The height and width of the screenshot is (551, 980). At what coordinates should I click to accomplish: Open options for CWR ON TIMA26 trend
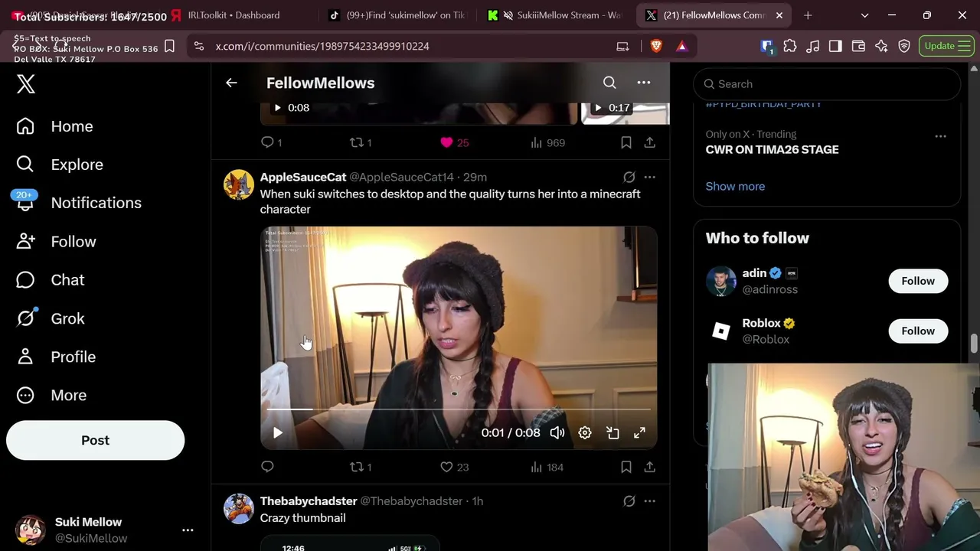[x=940, y=136]
